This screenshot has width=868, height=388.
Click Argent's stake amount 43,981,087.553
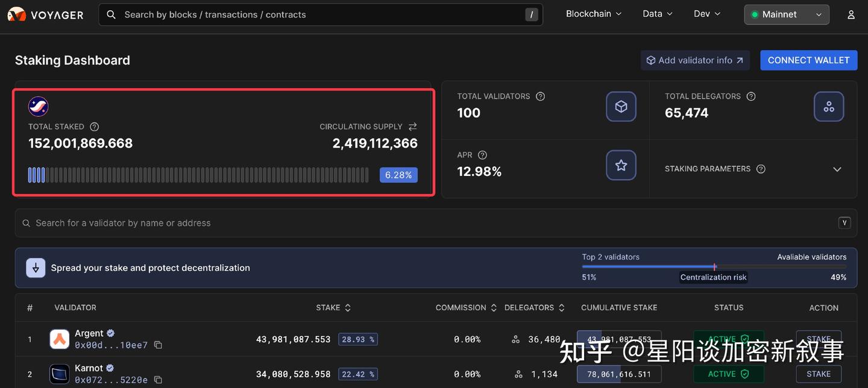coord(294,340)
